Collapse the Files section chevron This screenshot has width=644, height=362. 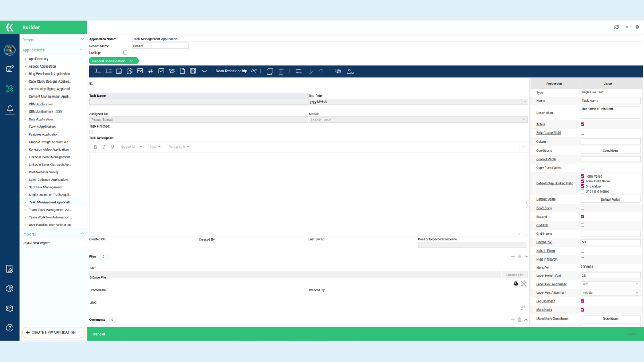click(x=526, y=257)
